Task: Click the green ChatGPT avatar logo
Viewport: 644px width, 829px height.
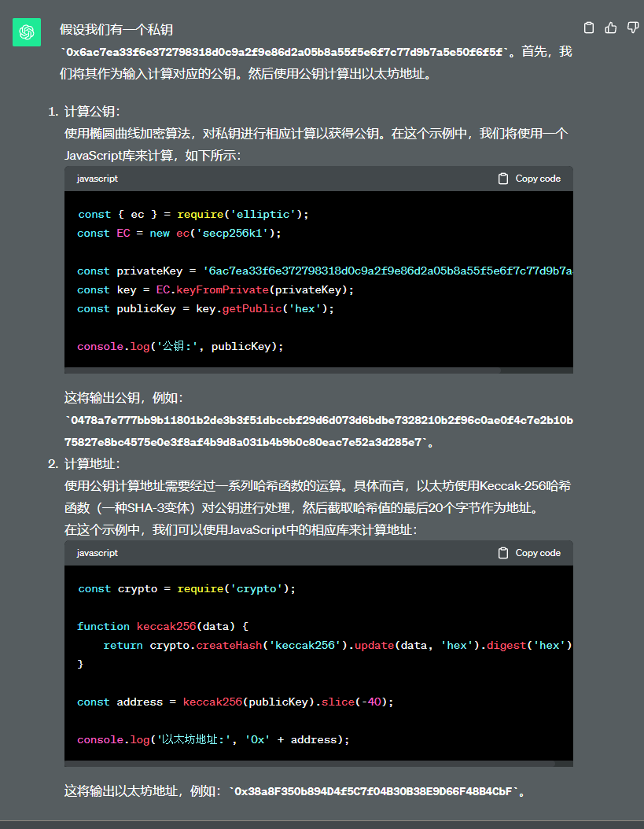Action: point(26,32)
